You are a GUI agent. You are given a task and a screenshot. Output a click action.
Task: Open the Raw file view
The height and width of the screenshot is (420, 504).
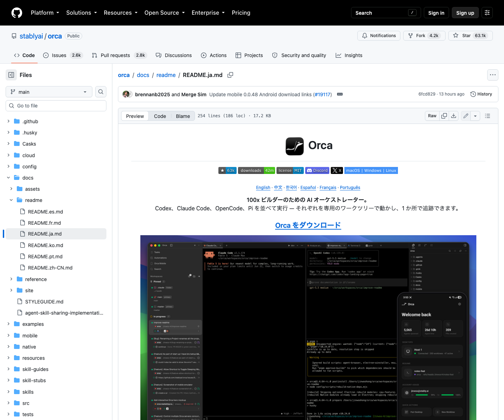(x=432, y=116)
